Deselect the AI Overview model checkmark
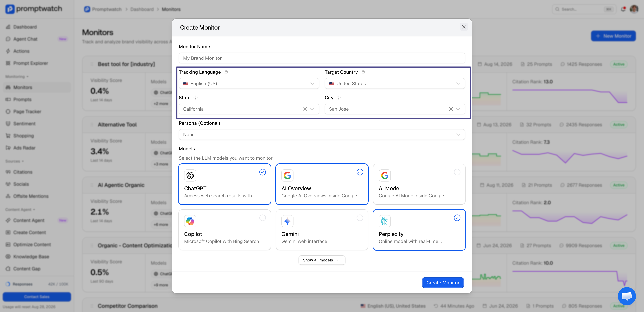This screenshot has width=644, height=312. pyautogui.click(x=360, y=172)
